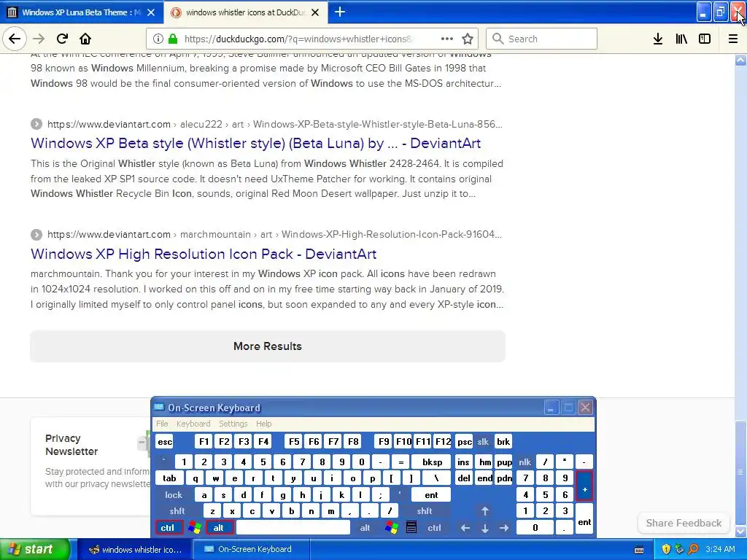Open the File menu in On-Screen Keyboard
747x560 pixels.
coord(162,424)
